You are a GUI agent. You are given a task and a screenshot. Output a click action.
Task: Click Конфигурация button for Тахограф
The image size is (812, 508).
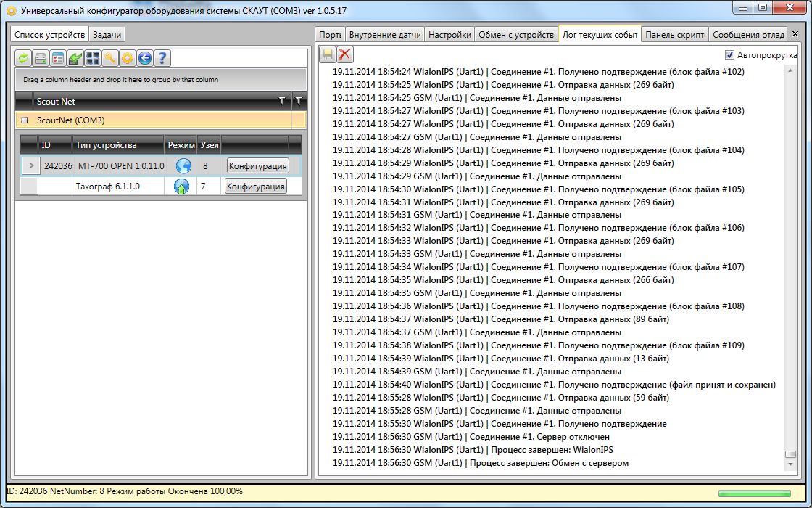tap(255, 187)
